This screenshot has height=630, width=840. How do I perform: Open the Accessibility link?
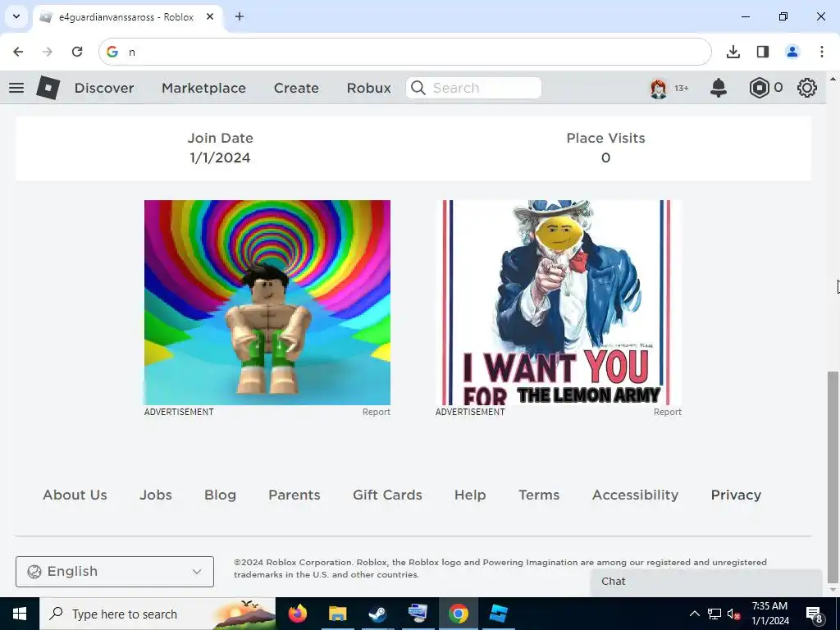(x=636, y=495)
